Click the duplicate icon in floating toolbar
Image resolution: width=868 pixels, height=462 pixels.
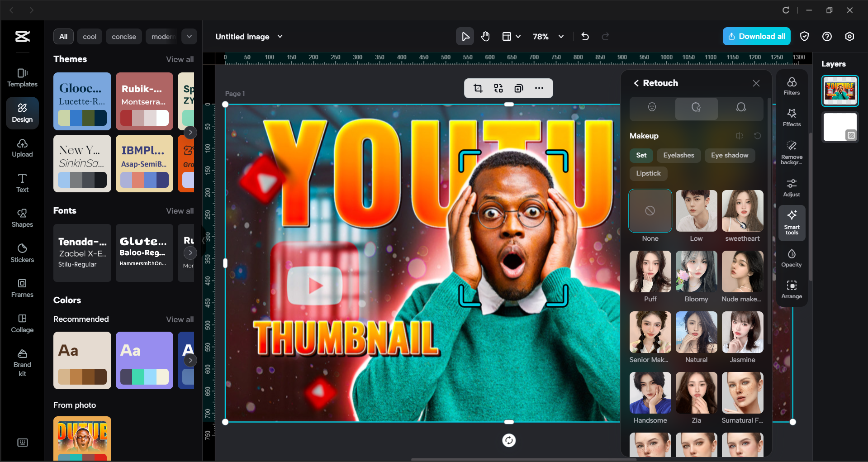pos(519,88)
